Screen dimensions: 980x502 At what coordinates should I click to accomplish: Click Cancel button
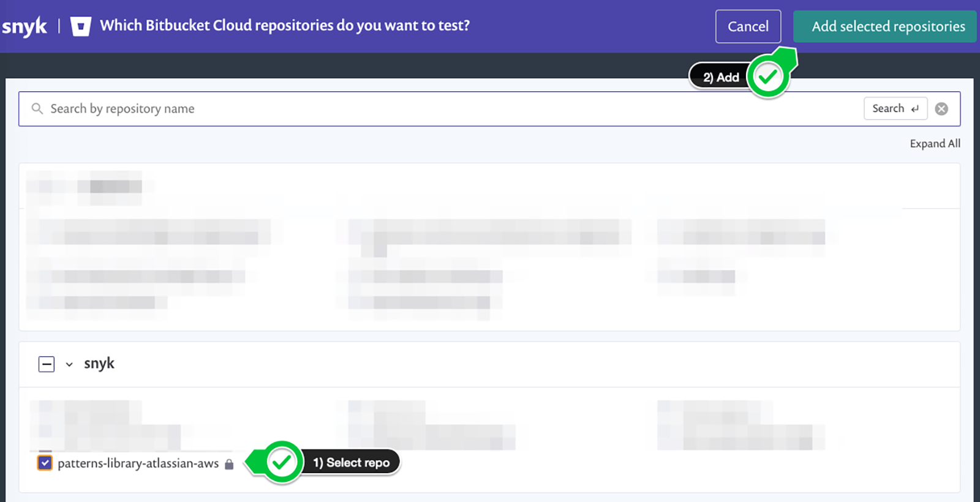tap(748, 26)
